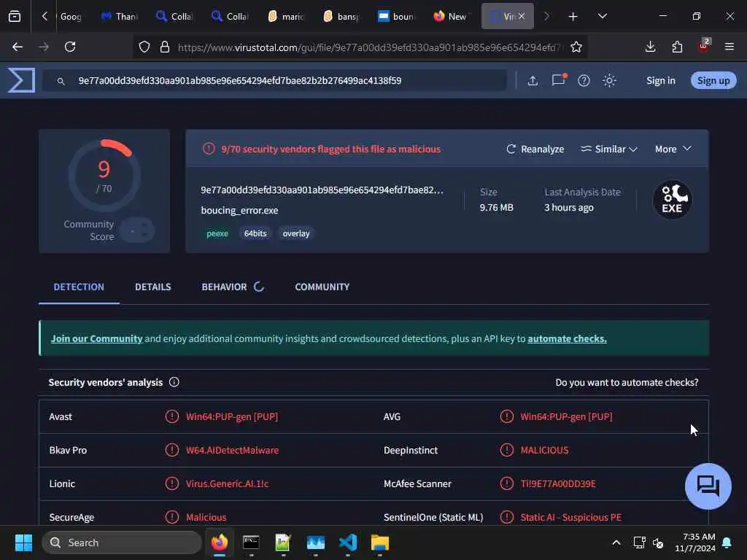Click the Security vendors' analysis info icon

click(x=174, y=382)
